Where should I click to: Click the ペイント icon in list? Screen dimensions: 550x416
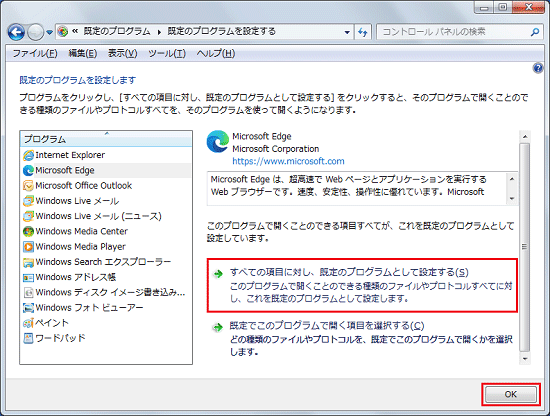[28, 323]
